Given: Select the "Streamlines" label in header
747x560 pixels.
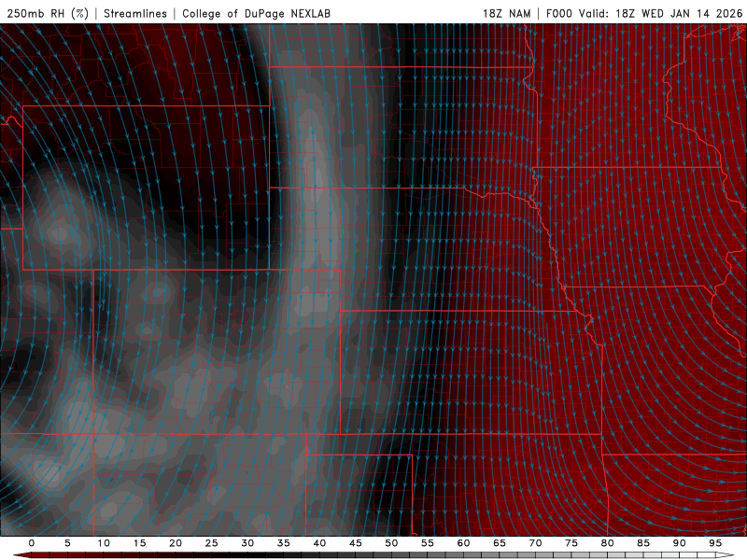Looking at the screenshot, I should tap(135, 13).
